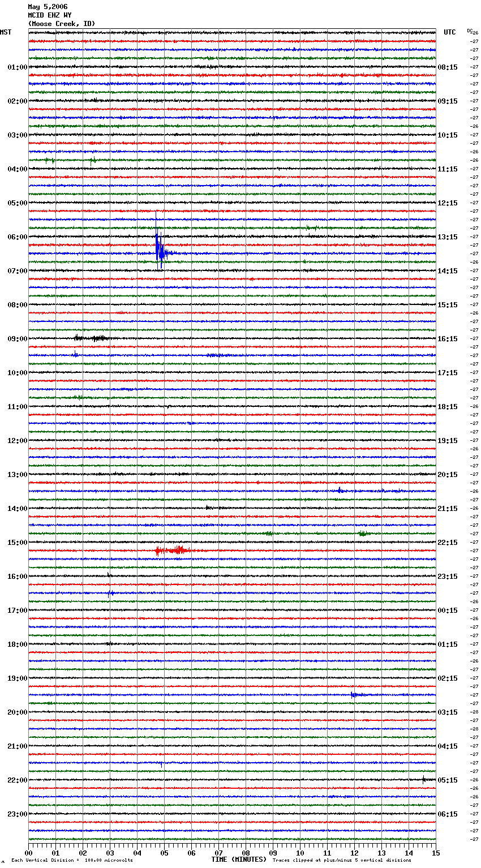Click the "00:15" UTC time label
This screenshot has width=481, height=868.
coord(448,611)
